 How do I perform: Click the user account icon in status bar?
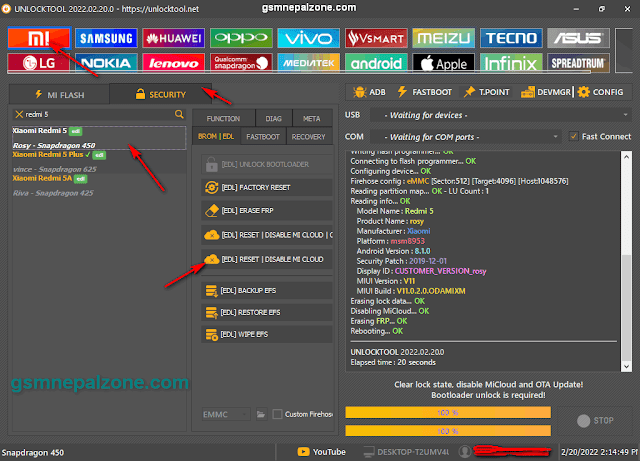tap(464, 452)
